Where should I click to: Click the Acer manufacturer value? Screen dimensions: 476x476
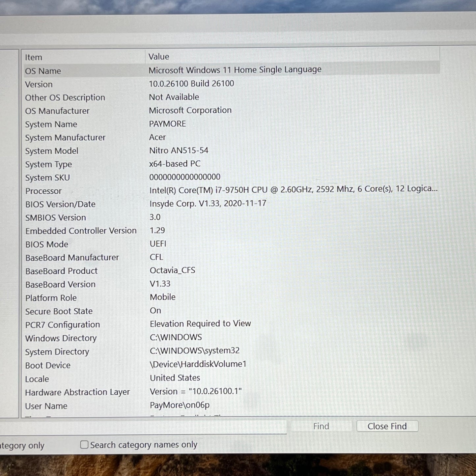click(x=157, y=137)
